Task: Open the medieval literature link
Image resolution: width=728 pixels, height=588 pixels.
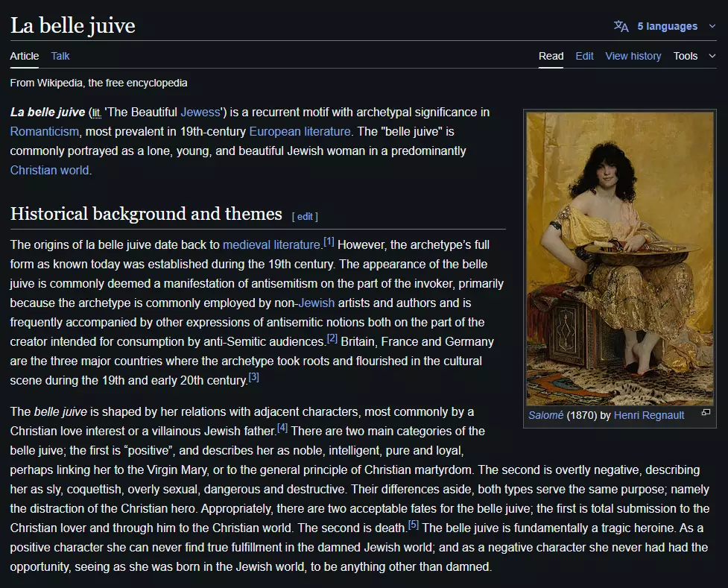Action: click(x=271, y=244)
